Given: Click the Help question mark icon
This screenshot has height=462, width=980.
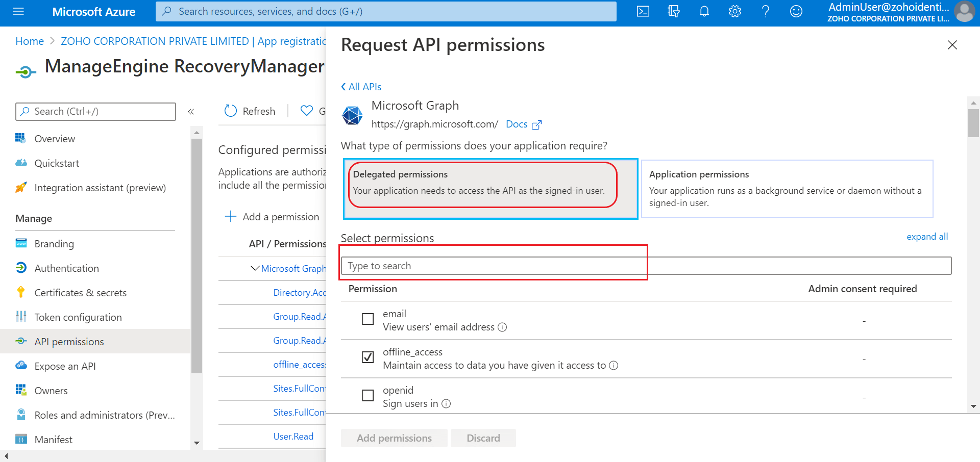Looking at the screenshot, I should (x=766, y=11).
